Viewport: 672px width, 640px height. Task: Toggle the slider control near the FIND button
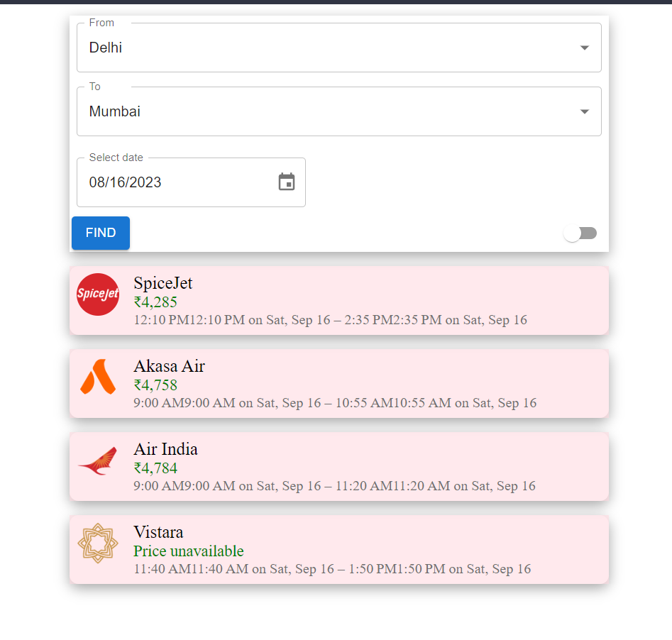pyautogui.click(x=580, y=233)
